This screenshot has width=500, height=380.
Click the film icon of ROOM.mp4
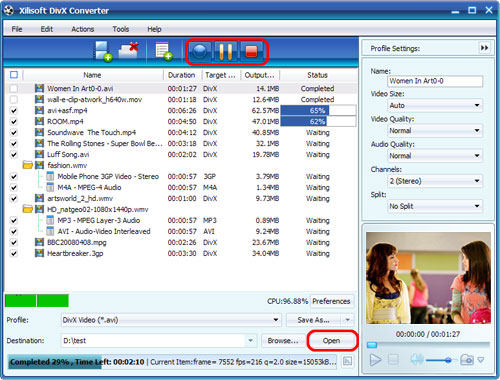[x=39, y=121]
